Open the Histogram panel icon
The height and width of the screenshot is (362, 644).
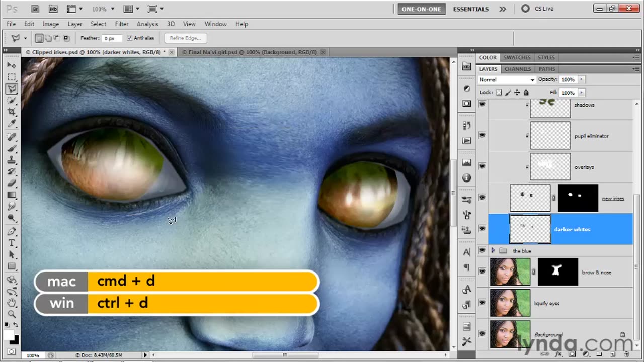tap(467, 163)
